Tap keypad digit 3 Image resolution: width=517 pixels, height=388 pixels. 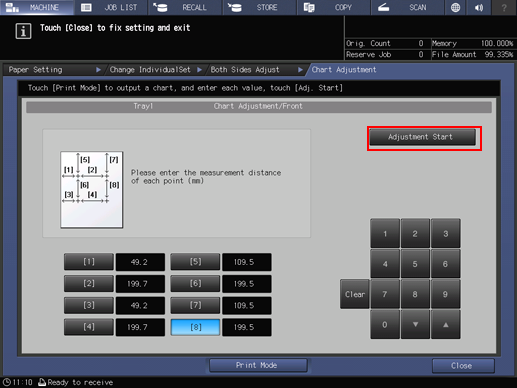[446, 234]
